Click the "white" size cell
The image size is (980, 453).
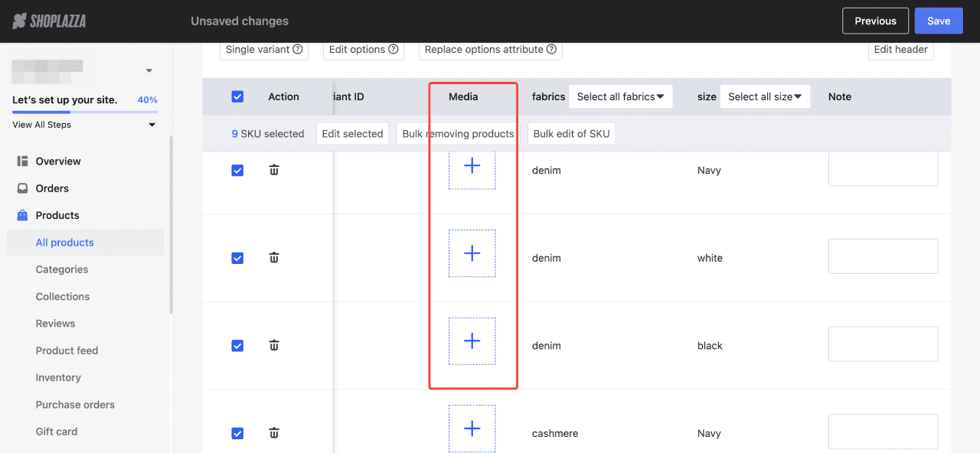click(x=710, y=258)
